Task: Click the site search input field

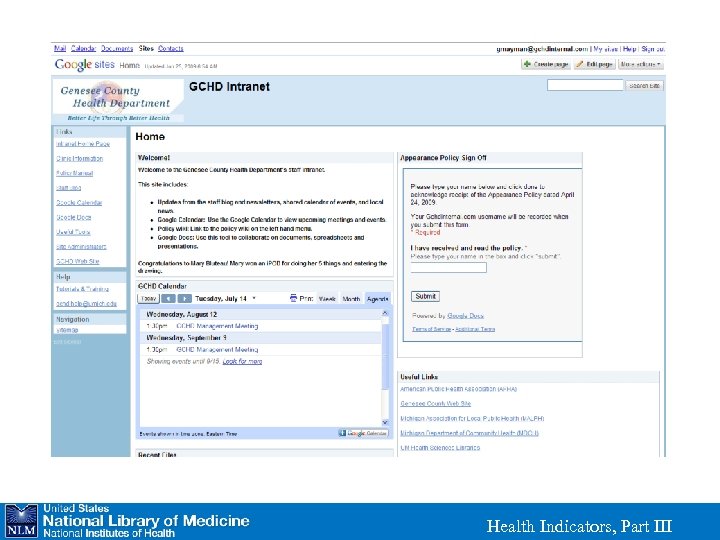Action: tap(585, 85)
